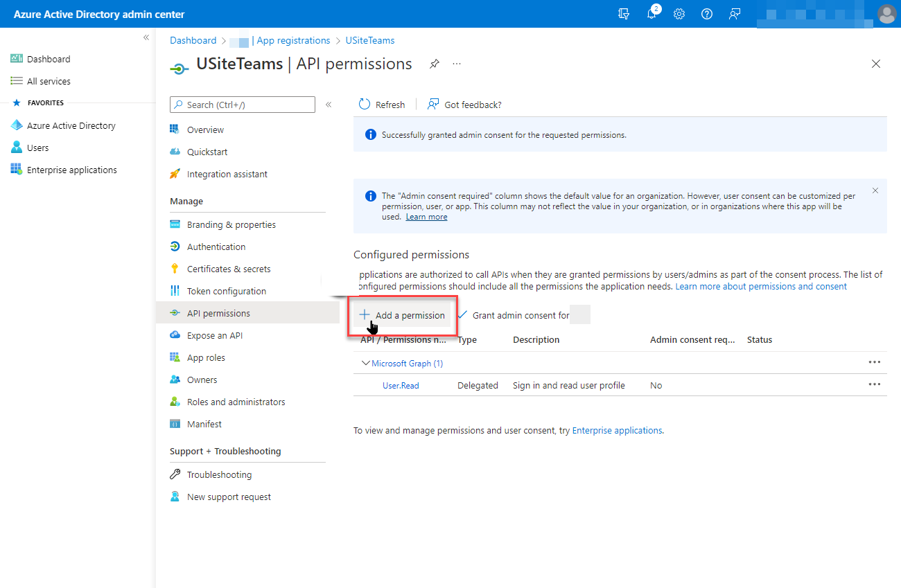
Task: Collapse the resource menu chevron
Action: click(329, 105)
